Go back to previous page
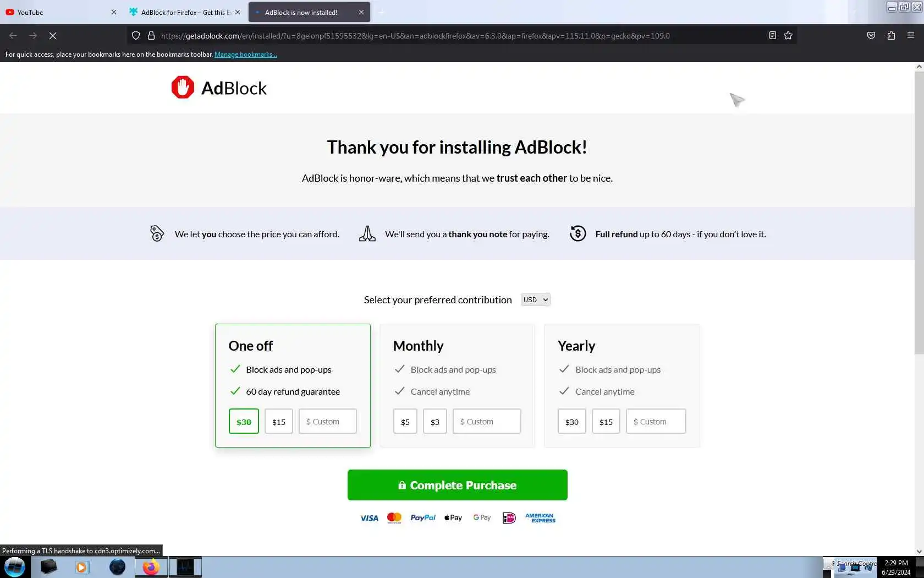The image size is (924, 578). click(x=13, y=36)
